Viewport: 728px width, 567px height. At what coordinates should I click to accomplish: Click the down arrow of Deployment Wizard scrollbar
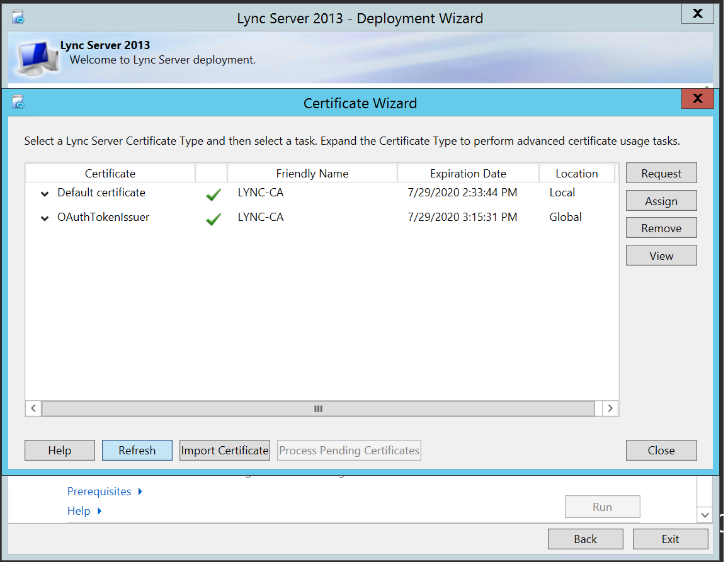point(705,515)
